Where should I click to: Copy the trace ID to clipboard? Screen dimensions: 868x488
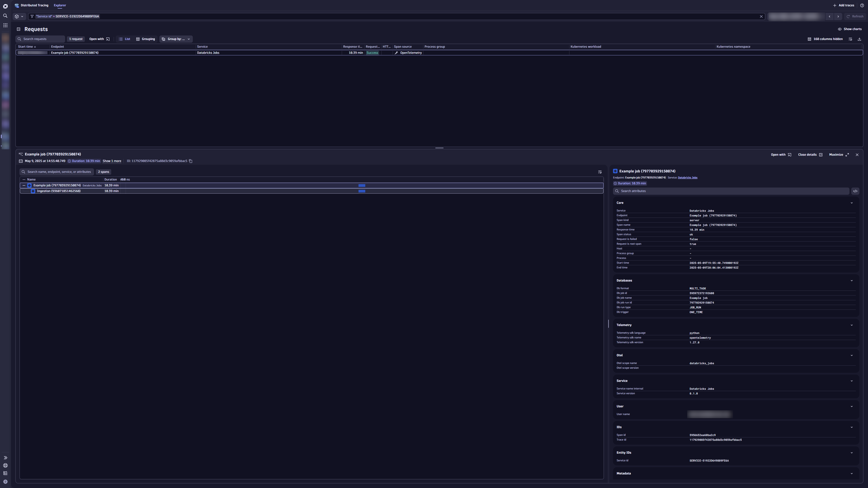point(191,161)
